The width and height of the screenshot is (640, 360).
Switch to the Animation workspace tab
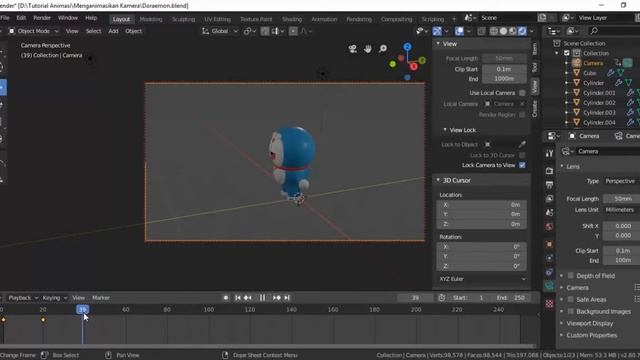click(x=324, y=19)
